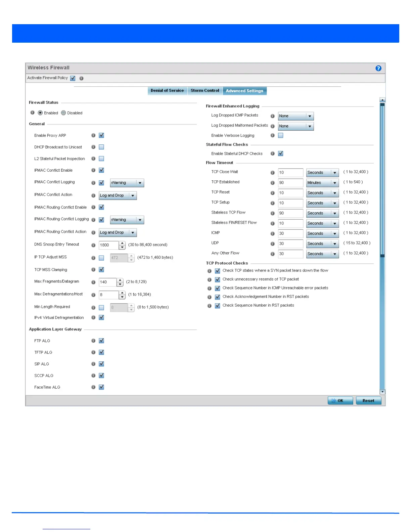This screenshot has width=411, height=532.
Task: Open IPMAC Routing Conflict Action dropdown
Action: (x=118, y=232)
